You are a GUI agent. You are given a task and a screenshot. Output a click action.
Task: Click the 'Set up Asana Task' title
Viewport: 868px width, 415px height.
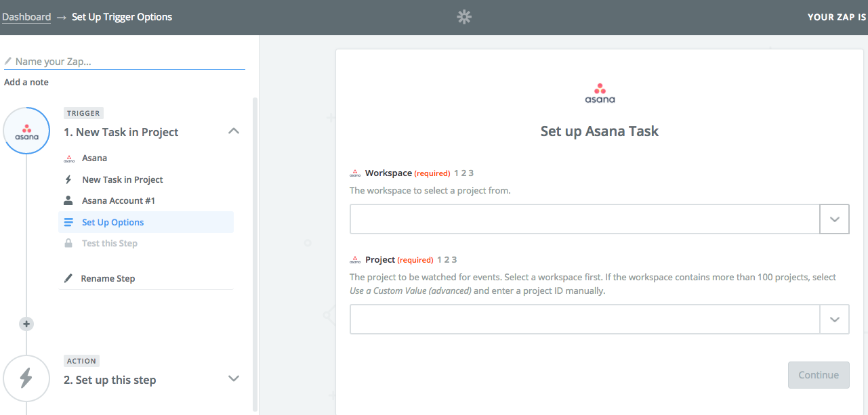[x=600, y=131]
